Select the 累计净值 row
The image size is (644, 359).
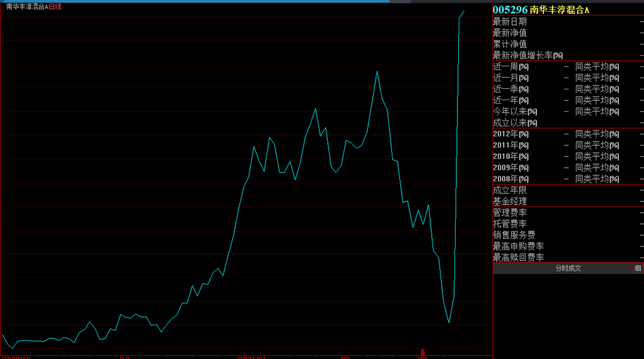point(568,44)
